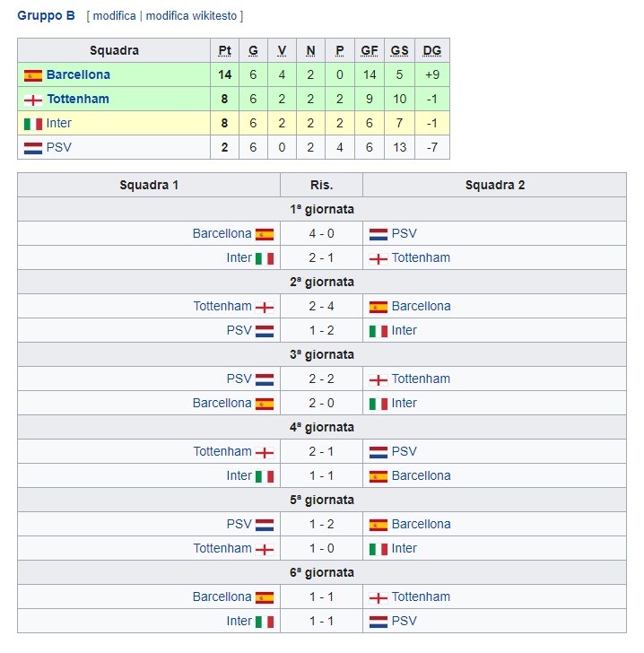Click the 'modifica' edit link

[114, 16]
